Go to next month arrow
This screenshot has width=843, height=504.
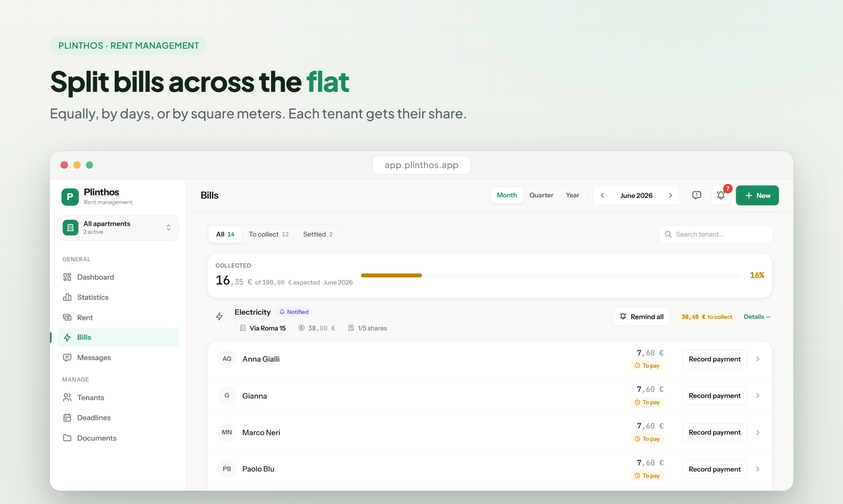[670, 195]
